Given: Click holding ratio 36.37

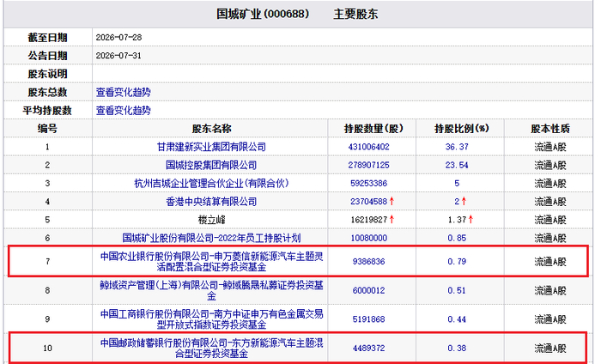Looking at the screenshot, I should [x=457, y=147].
